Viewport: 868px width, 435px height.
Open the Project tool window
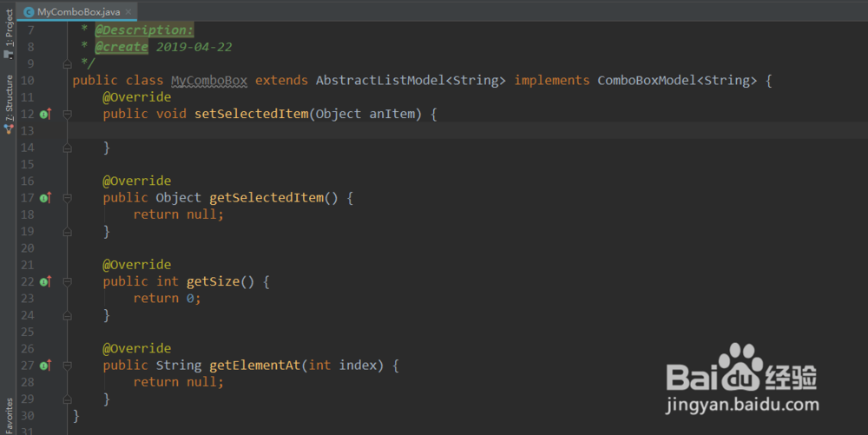pyautogui.click(x=9, y=33)
